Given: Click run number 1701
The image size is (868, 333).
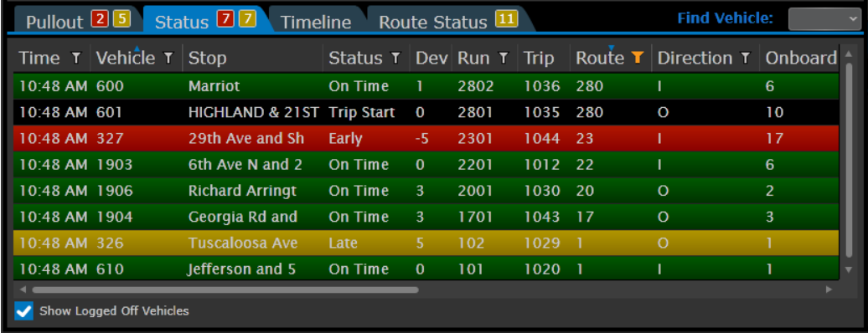Looking at the screenshot, I should 475,217.
